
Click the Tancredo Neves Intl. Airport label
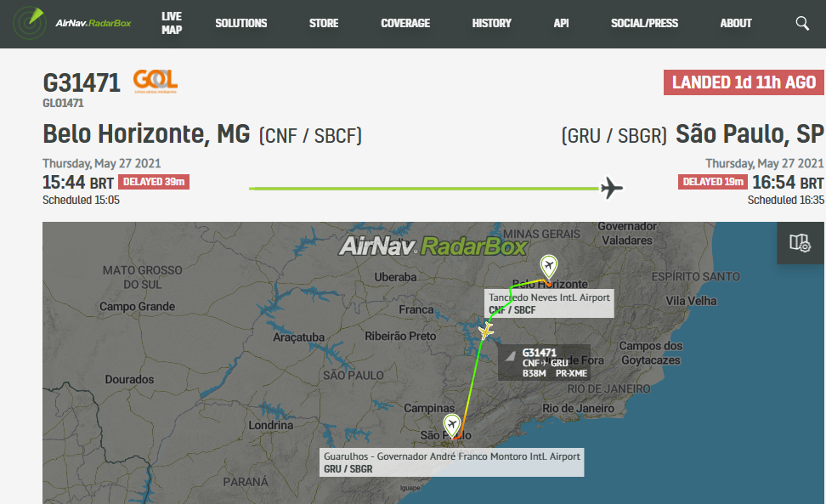point(549,303)
